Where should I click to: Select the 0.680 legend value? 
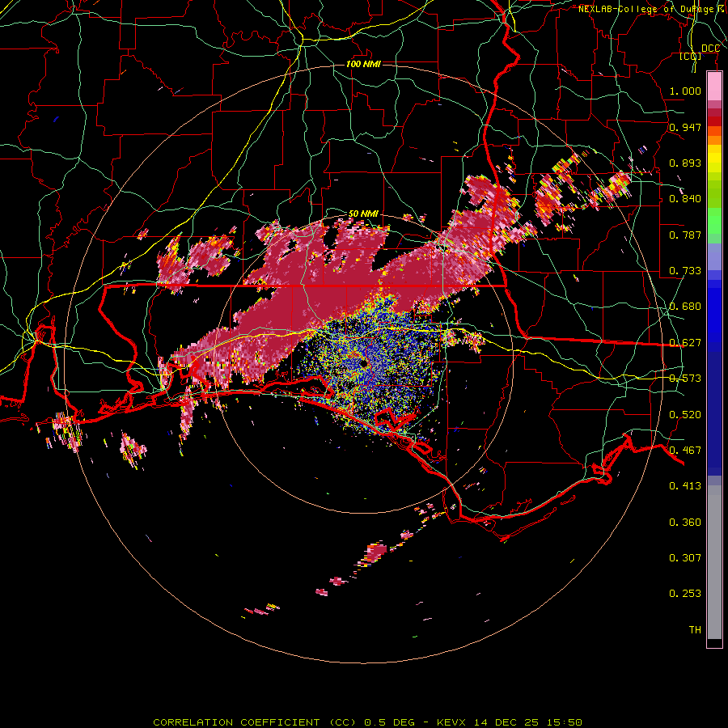point(685,307)
